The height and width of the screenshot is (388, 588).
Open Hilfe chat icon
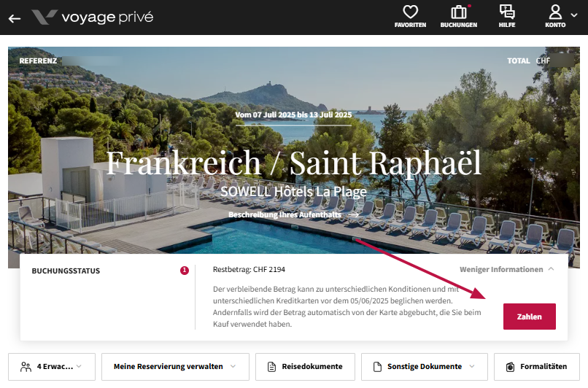pos(507,12)
